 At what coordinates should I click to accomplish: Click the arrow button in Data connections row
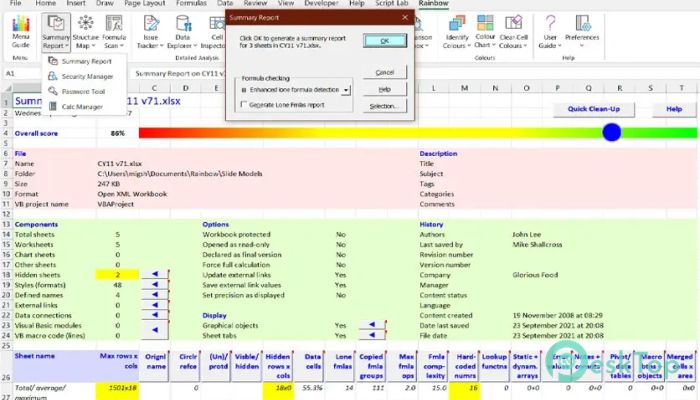click(x=155, y=315)
